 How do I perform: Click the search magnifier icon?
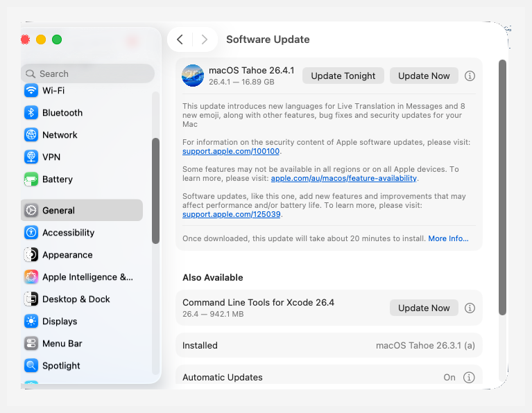[31, 74]
